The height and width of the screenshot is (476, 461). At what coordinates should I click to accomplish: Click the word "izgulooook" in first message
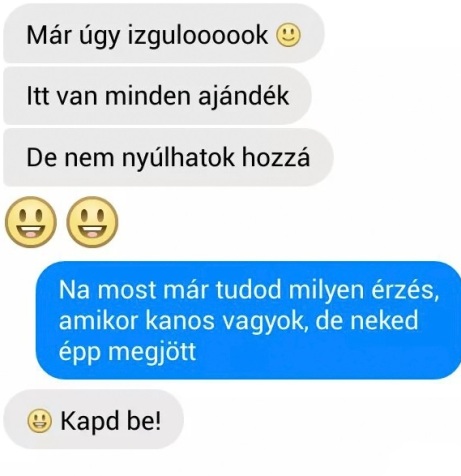click(198, 36)
